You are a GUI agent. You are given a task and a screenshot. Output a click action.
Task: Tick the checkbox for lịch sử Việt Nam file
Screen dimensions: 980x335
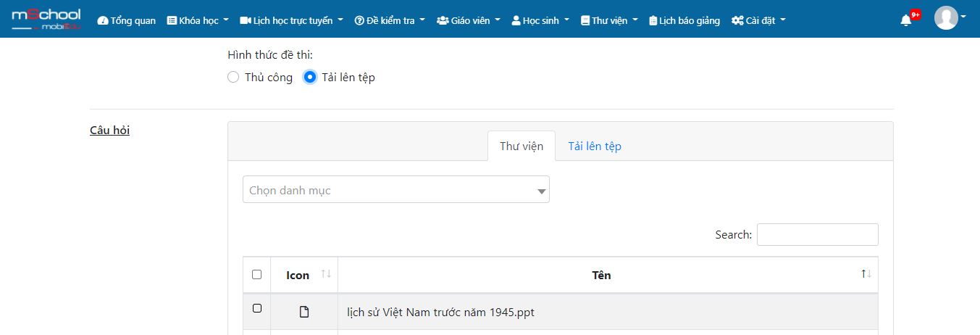tap(256, 308)
